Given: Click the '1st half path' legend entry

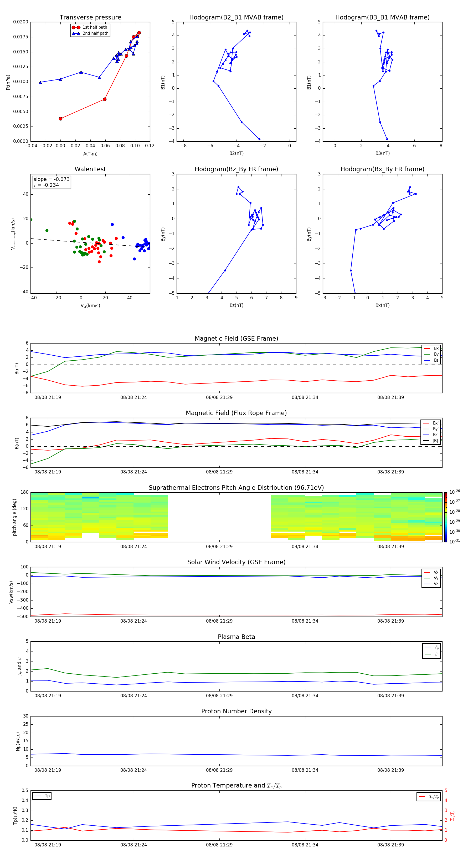Looking at the screenshot, I should (90, 27).
